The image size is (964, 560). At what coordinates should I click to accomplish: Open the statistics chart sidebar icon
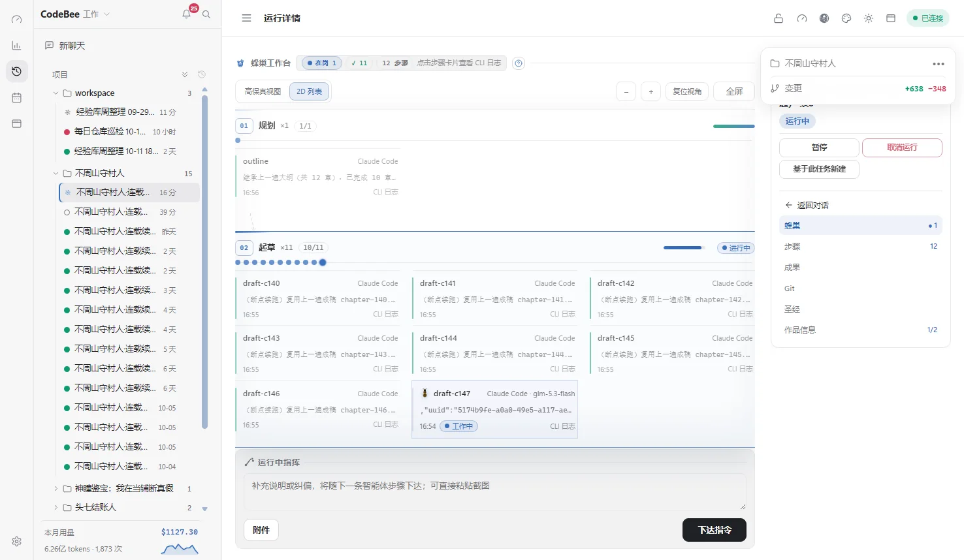pyautogui.click(x=17, y=46)
